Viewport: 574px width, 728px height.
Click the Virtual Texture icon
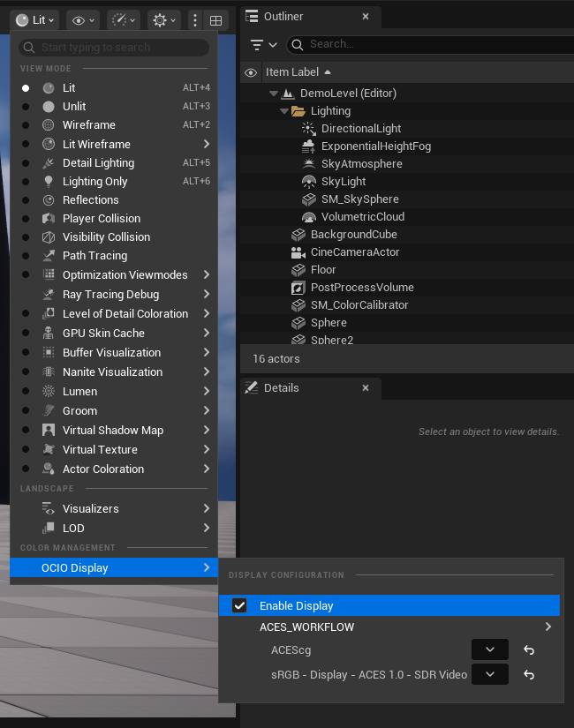(x=49, y=449)
